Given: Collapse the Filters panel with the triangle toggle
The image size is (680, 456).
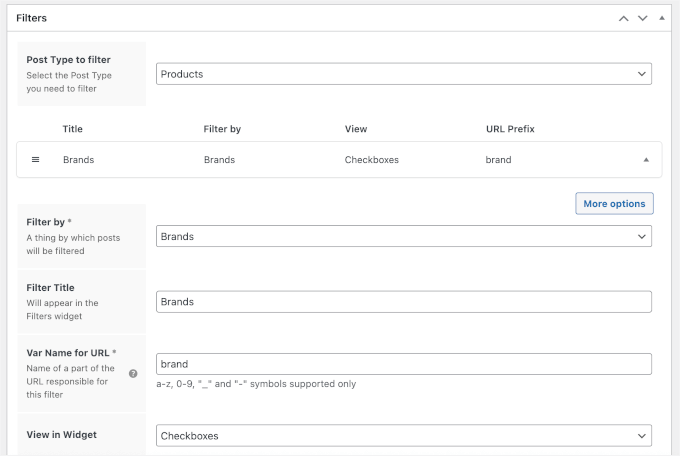Looking at the screenshot, I should (x=662, y=18).
